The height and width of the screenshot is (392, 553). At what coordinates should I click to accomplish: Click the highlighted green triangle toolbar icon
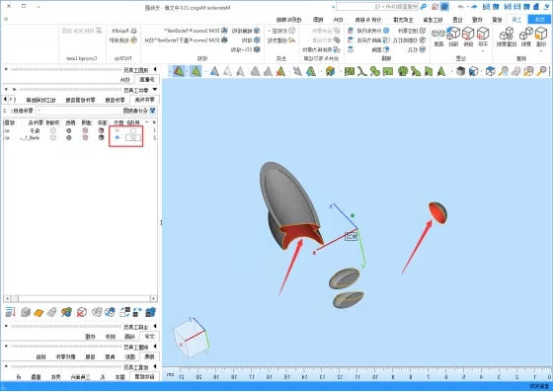coord(196,71)
